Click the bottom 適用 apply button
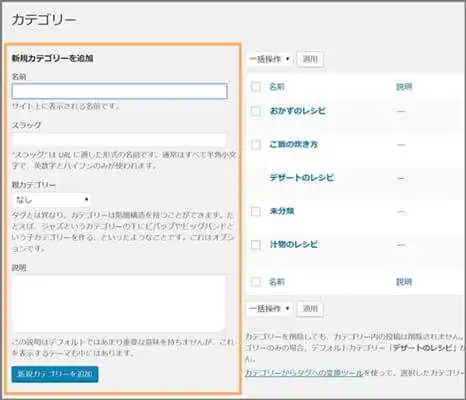466x400 pixels. (310, 309)
